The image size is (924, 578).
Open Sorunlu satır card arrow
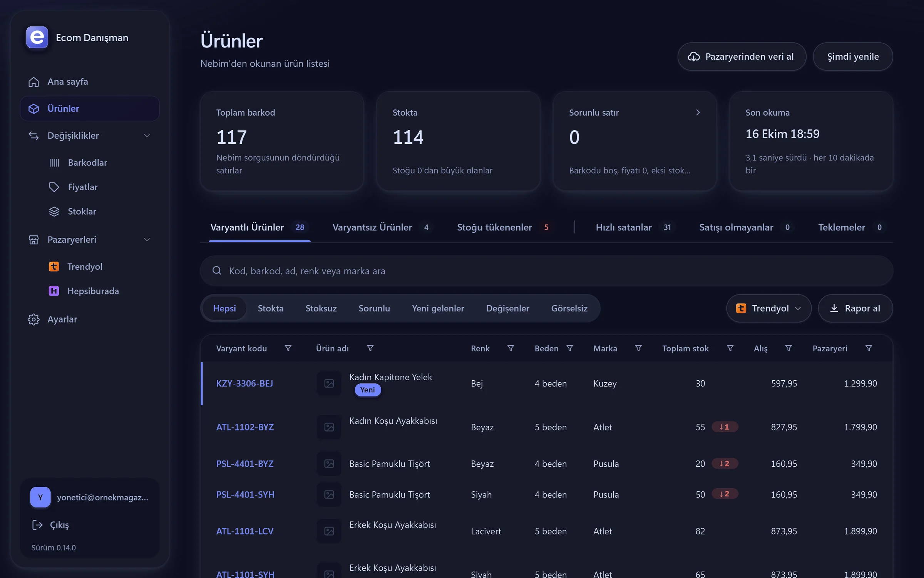coord(698,113)
